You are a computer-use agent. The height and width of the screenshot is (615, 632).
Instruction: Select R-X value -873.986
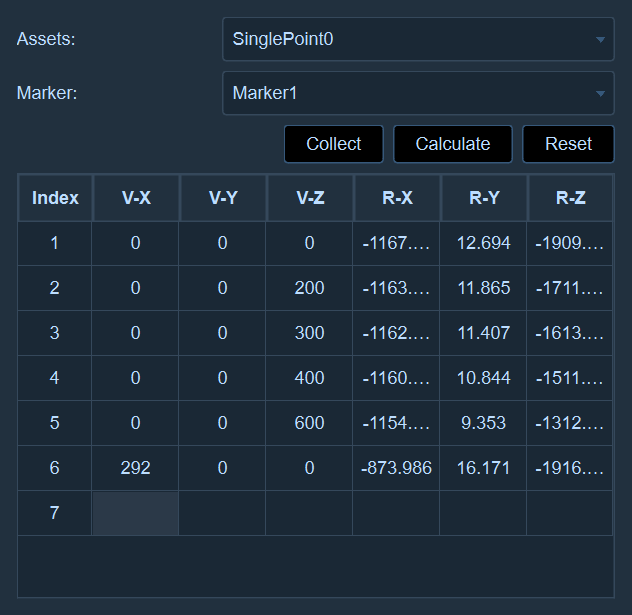point(396,468)
